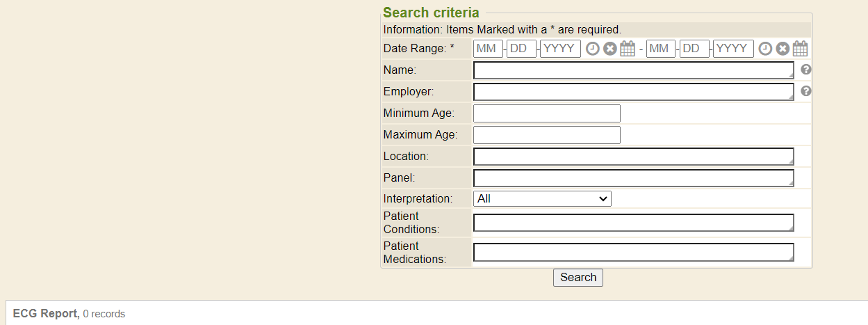Click the start date clock icon
Image resolution: width=868 pixels, height=325 pixels.
(592, 49)
